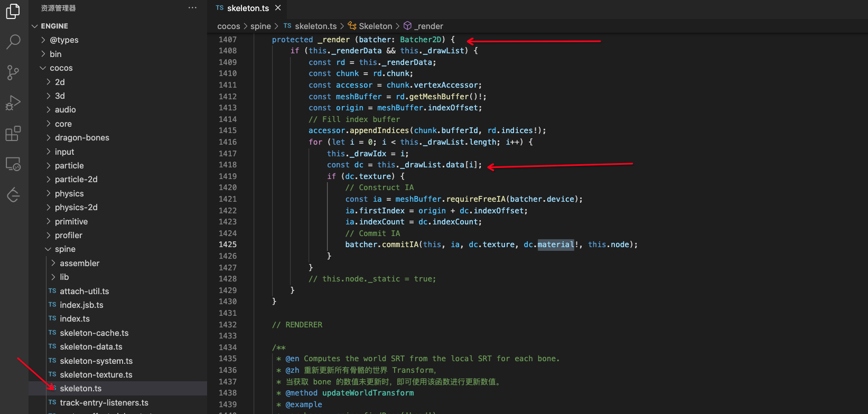
Task: Click 'updateWorldTransform' in the doc comment
Action: (x=368, y=393)
